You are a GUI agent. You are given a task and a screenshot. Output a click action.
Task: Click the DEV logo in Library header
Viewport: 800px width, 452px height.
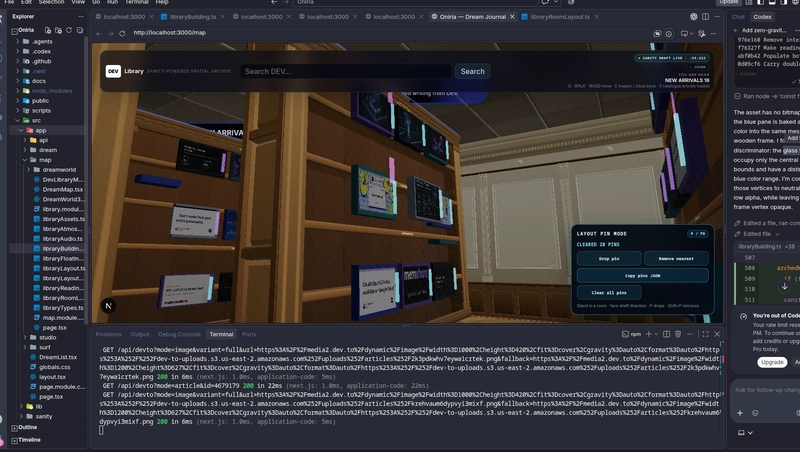[x=113, y=71]
